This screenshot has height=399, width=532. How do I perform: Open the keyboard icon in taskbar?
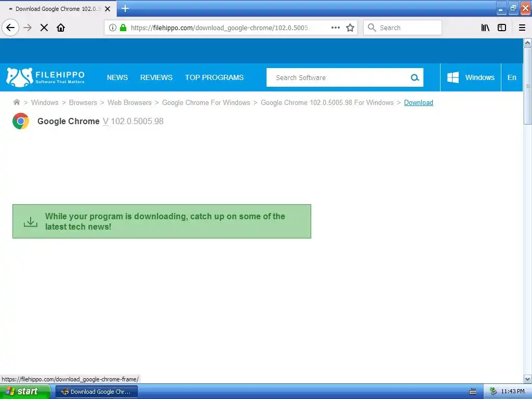(x=473, y=392)
